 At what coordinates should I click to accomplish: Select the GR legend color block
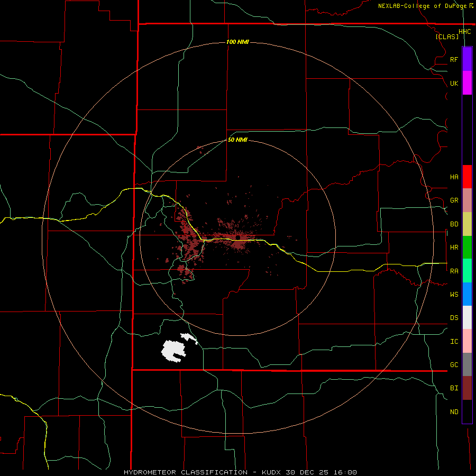tap(467, 200)
